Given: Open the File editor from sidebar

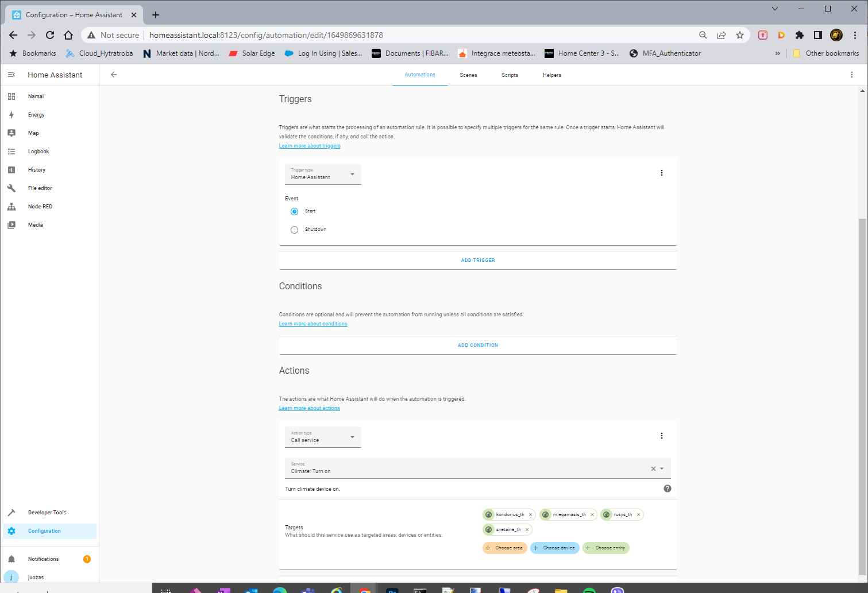Looking at the screenshot, I should (x=40, y=188).
